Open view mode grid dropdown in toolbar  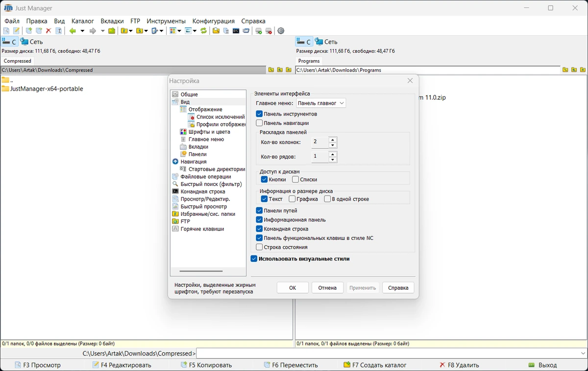pos(179,31)
